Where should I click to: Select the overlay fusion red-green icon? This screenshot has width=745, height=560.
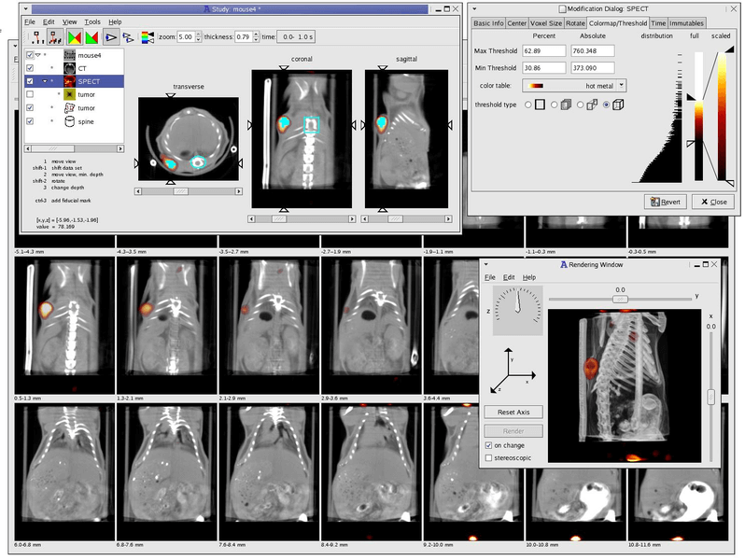(91, 37)
